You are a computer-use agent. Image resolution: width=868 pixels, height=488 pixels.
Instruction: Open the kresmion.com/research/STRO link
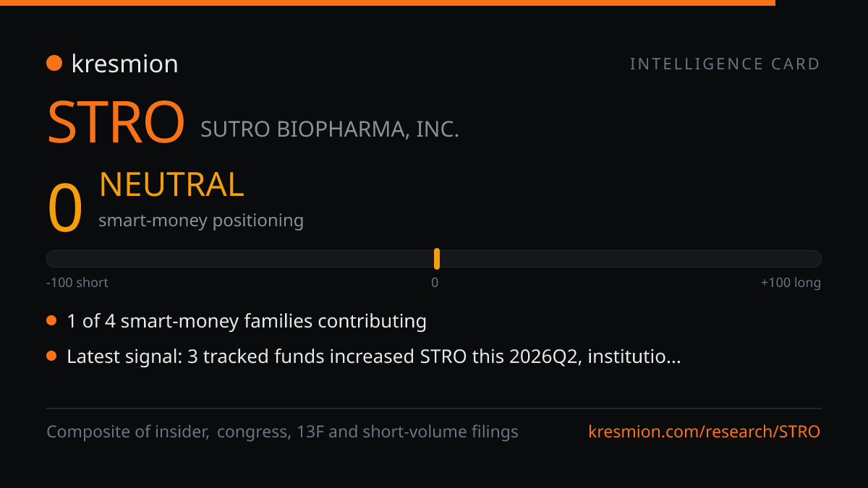705,432
